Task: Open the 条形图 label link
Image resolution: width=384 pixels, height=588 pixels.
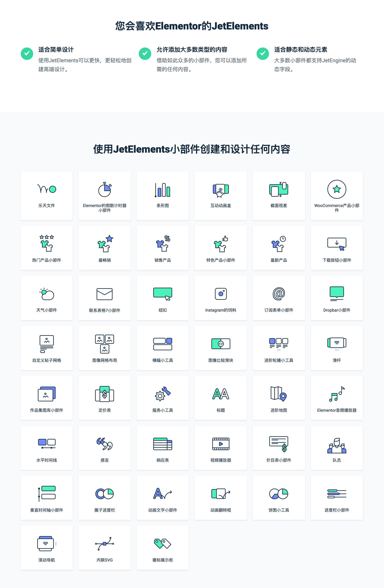Action: [163, 206]
